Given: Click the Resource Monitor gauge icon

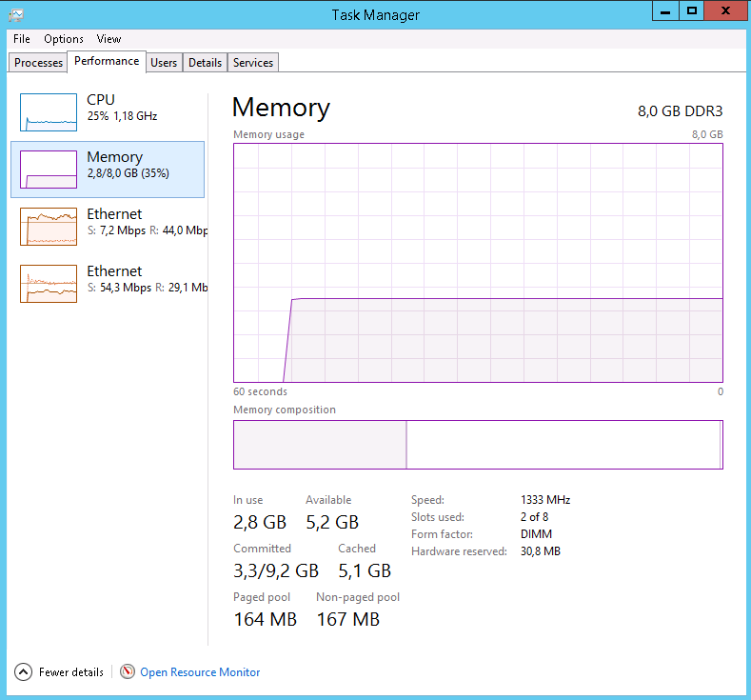Looking at the screenshot, I should 128,671.
